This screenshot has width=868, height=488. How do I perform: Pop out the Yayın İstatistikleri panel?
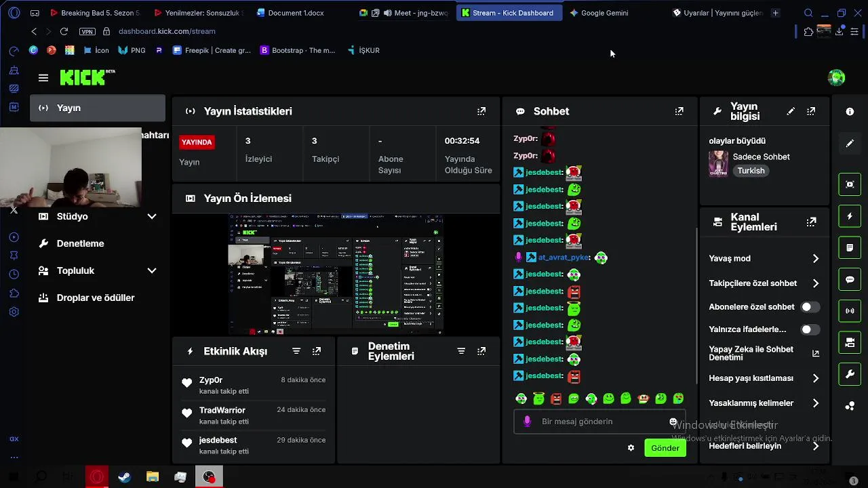(481, 111)
